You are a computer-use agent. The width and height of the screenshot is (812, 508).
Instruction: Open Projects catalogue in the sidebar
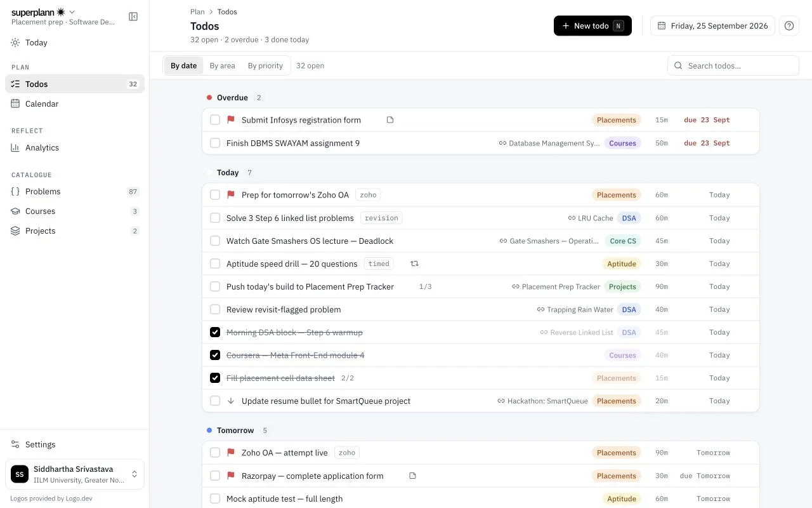coord(75,231)
